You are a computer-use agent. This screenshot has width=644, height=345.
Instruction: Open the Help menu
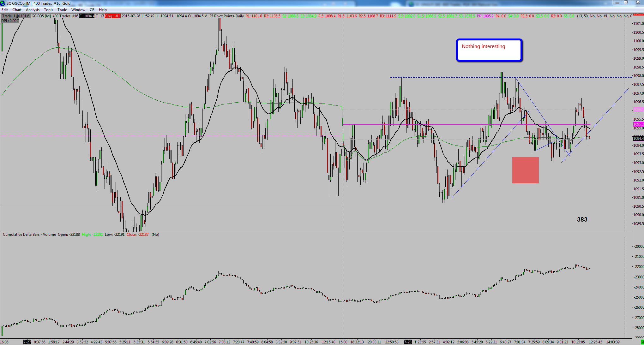[103, 10]
